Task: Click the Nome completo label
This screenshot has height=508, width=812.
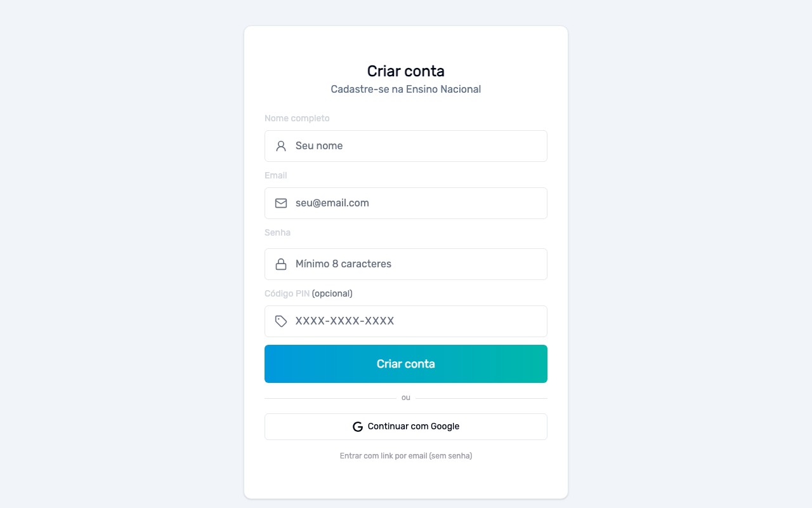Action: point(297,118)
